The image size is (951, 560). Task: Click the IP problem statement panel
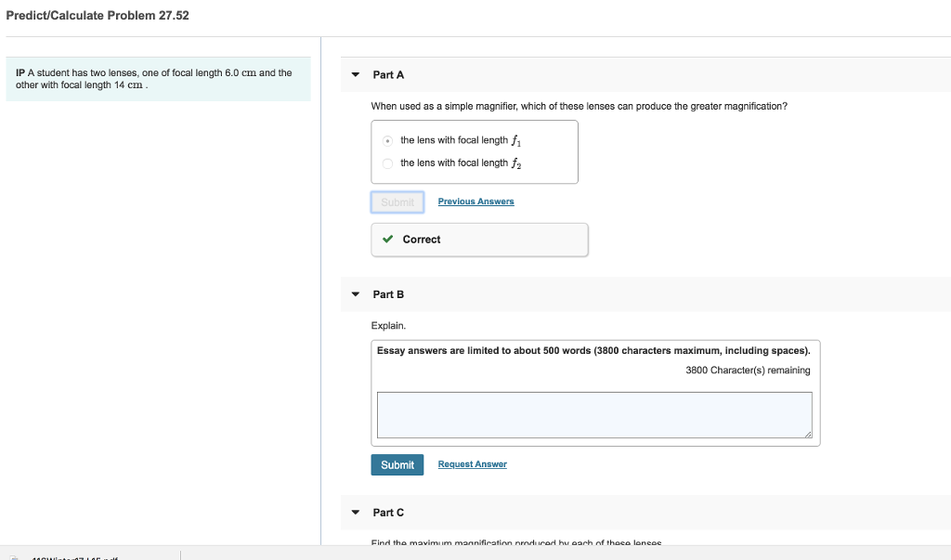pos(158,78)
